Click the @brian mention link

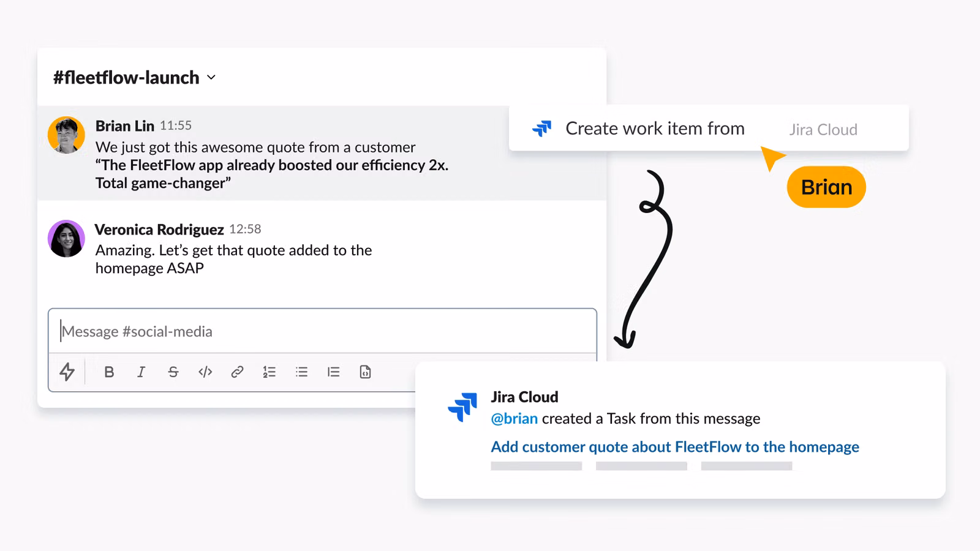pyautogui.click(x=513, y=419)
